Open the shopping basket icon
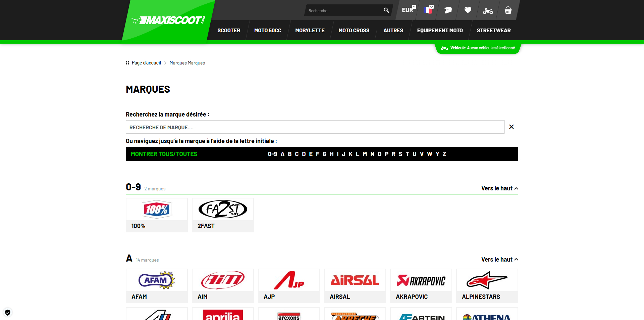Viewport: 644px width, 320px height. coord(508,10)
